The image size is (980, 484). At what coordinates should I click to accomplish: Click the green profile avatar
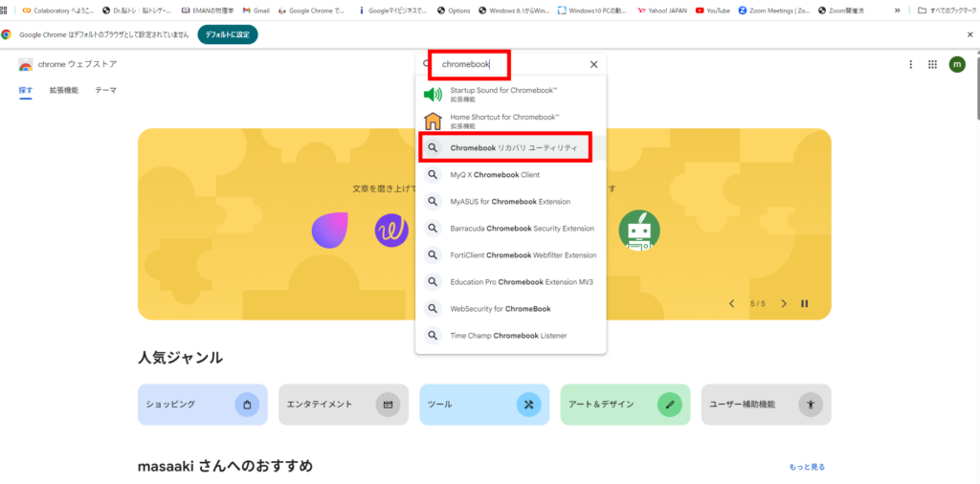(957, 64)
